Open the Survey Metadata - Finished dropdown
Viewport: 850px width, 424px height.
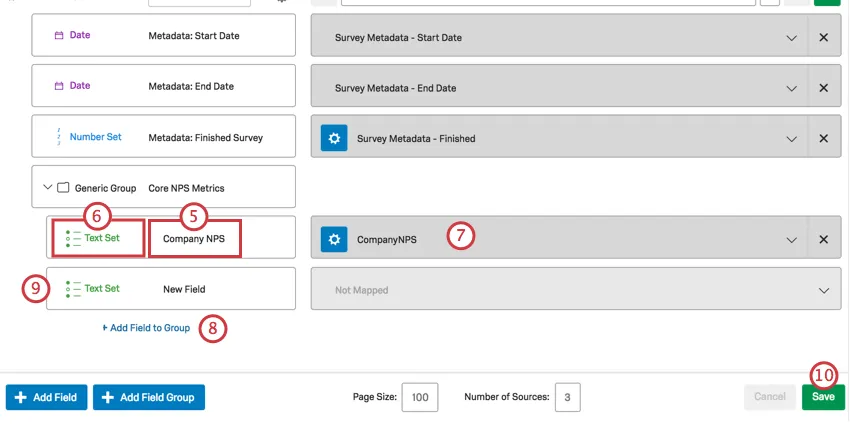[x=792, y=138]
